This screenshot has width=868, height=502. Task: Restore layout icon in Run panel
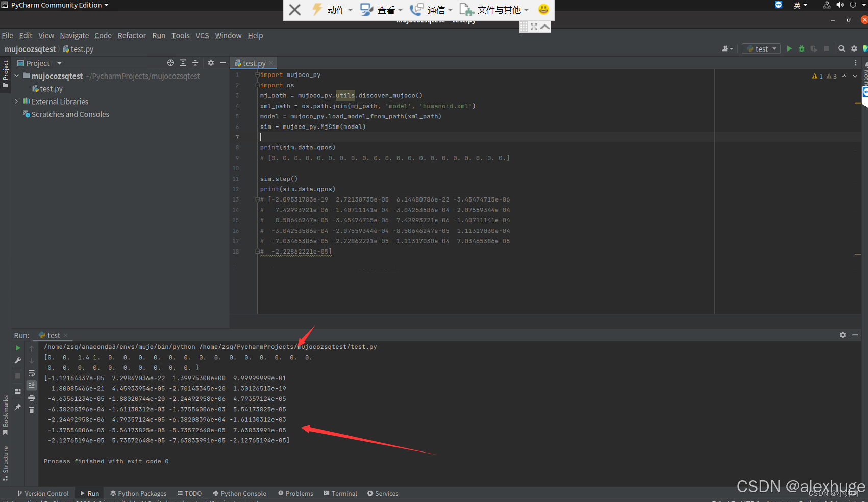pos(18,392)
